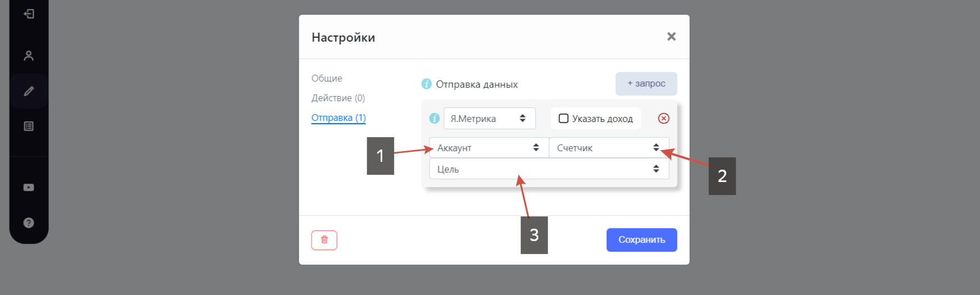This screenshot has width=980, height=295.
Task: Open the user profile icon in sidebar
Action: click(x=29, y=56)
